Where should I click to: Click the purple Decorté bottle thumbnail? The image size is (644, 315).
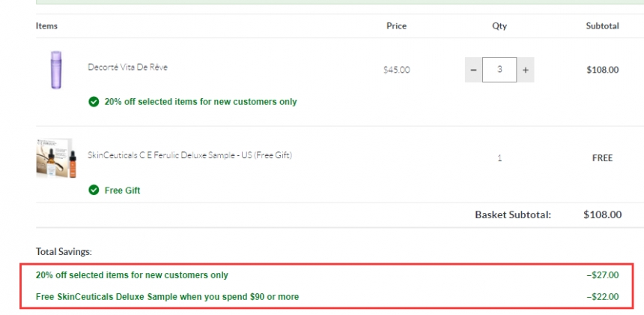tap(56, 70)
